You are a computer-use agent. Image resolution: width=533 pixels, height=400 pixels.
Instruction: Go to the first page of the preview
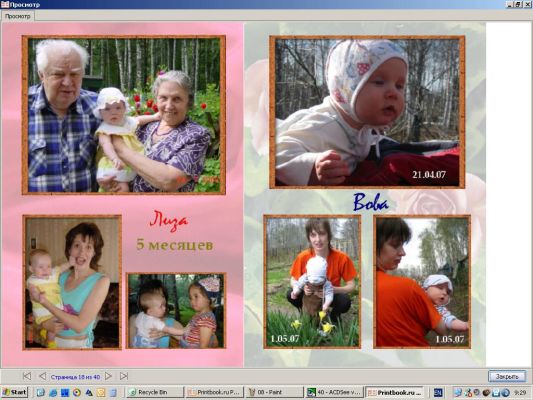27,376
